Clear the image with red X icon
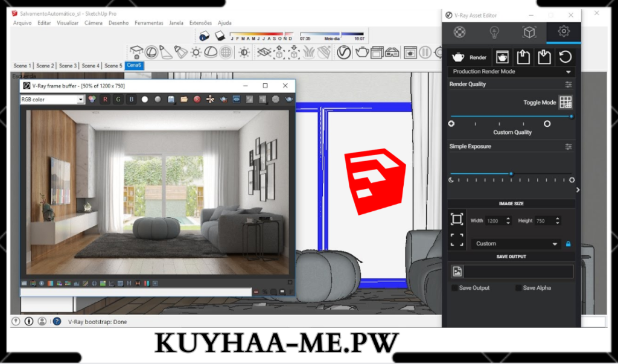 click(197, 100)
